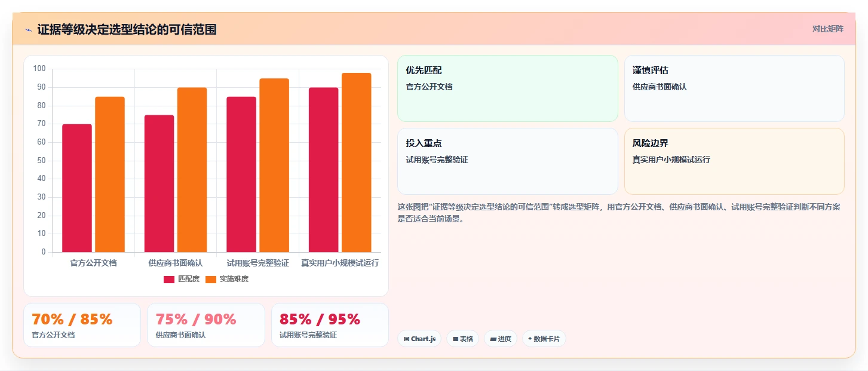Click the Chart.js tag chip
Viewport: 868px width, 371px height.
click(419, 339)
